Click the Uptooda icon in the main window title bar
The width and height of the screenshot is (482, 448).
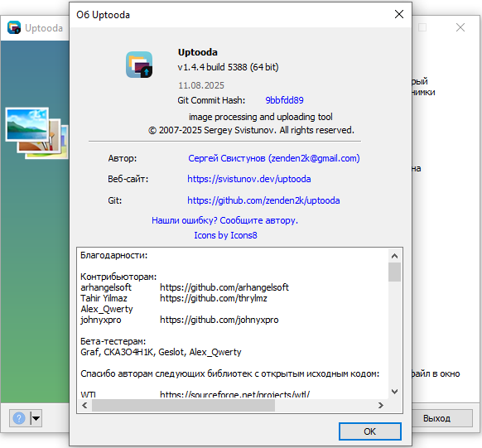pyautogui.click(x=14, y=27)
